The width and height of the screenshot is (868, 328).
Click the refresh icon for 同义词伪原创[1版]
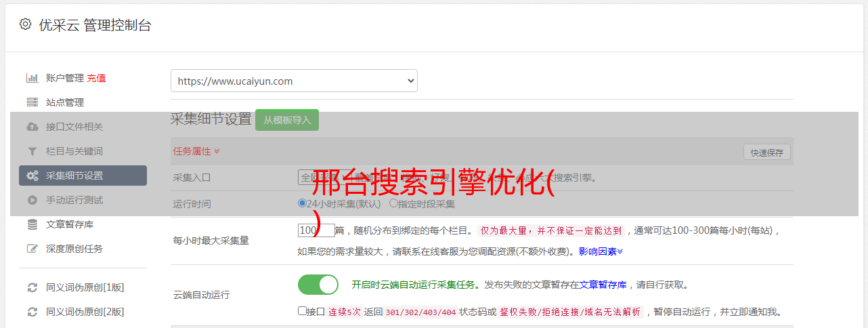point(32,287)
